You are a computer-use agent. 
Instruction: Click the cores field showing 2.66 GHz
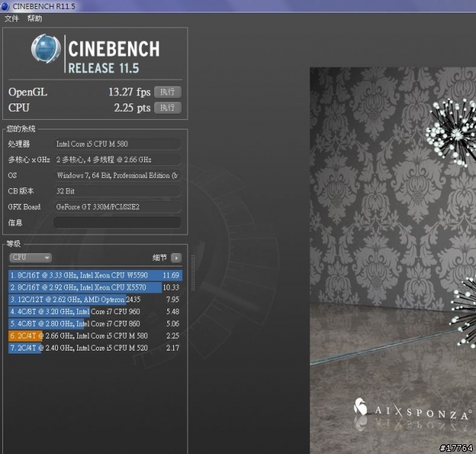point(118,159)
